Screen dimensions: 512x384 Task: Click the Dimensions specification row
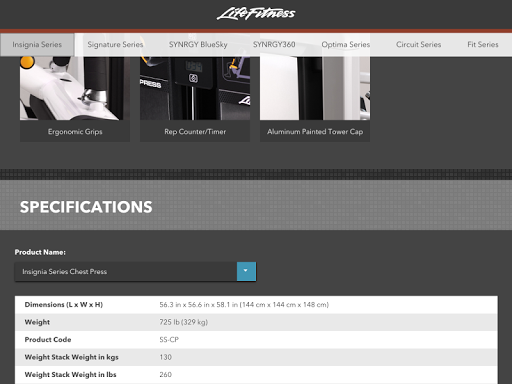256,305
